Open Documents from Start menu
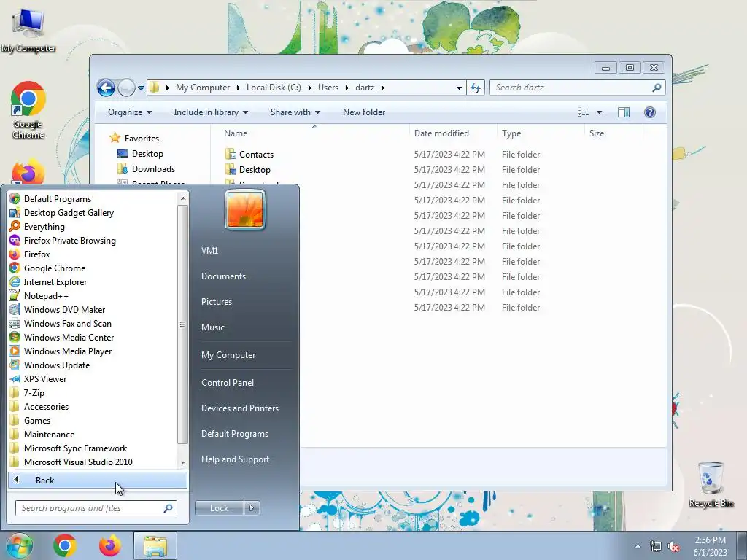Viewport: 747px width, 560px height. pyautogui.click(x=223, y=276)
